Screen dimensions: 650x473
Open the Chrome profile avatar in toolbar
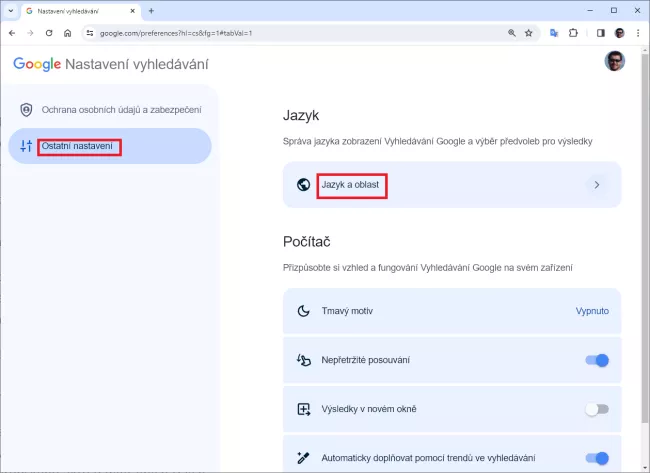click(x=620, y=33)
